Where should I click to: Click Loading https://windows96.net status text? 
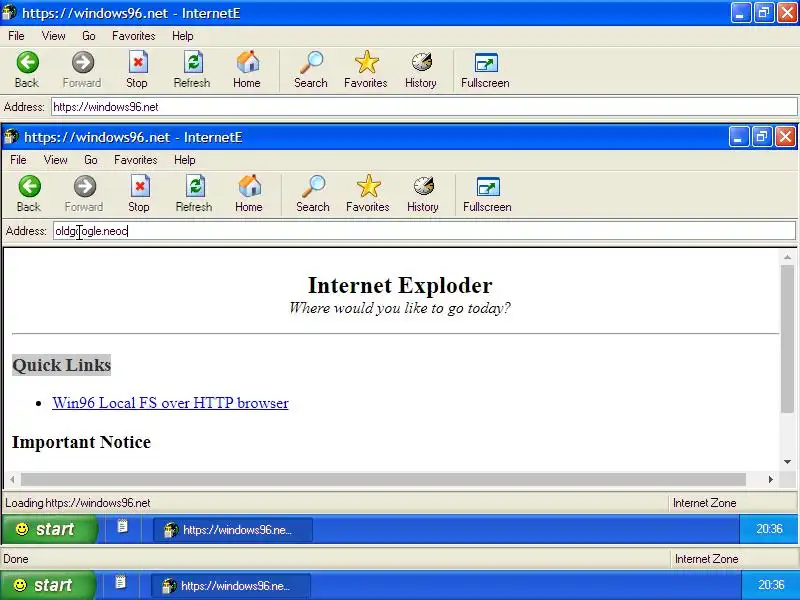[78, 503]
